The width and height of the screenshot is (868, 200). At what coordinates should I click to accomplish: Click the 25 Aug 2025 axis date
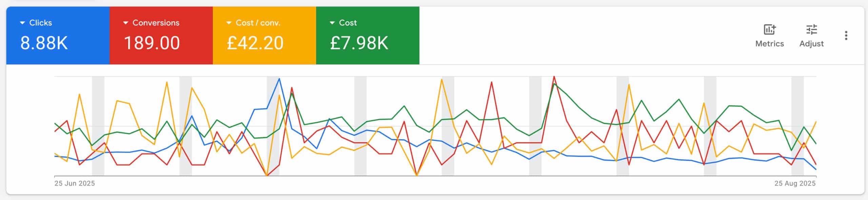(795, 183)
